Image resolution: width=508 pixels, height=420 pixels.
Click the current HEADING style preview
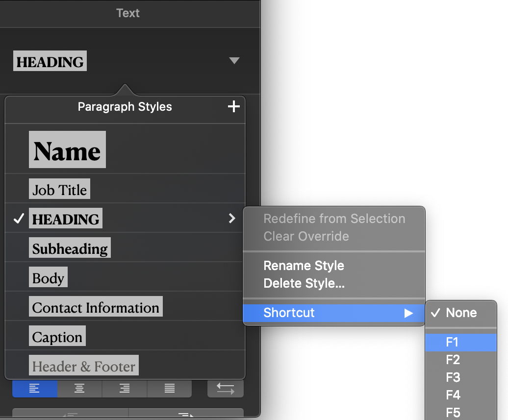50,61
